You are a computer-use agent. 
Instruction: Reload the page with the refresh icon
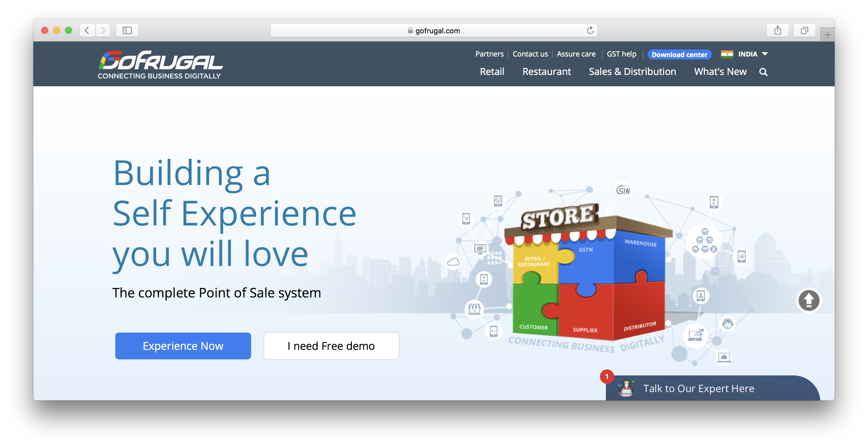[590, 30]
